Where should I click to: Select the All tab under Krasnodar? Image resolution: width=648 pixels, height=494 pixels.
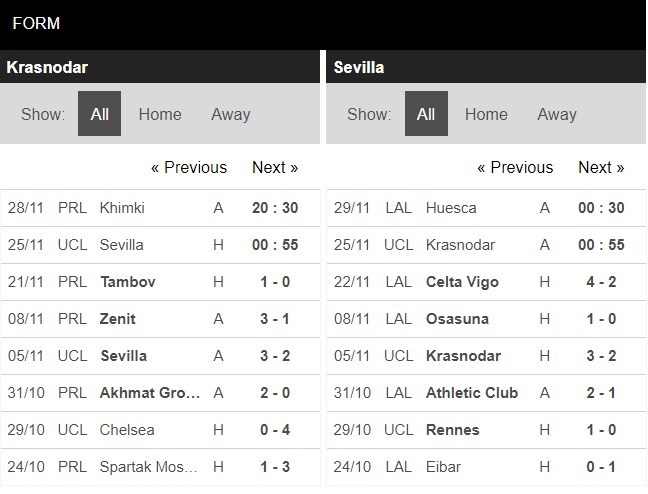pyautogui.click(x=99, y=114)
